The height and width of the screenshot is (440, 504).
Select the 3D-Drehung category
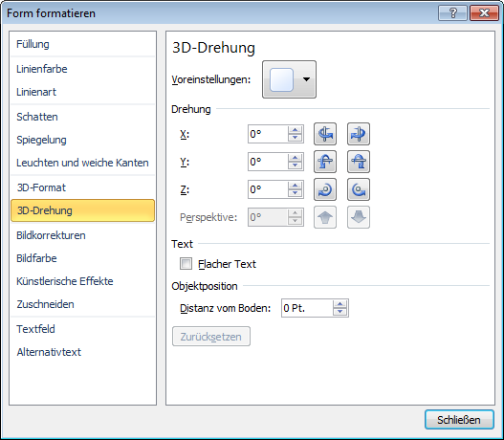click(x=82, y=210)
